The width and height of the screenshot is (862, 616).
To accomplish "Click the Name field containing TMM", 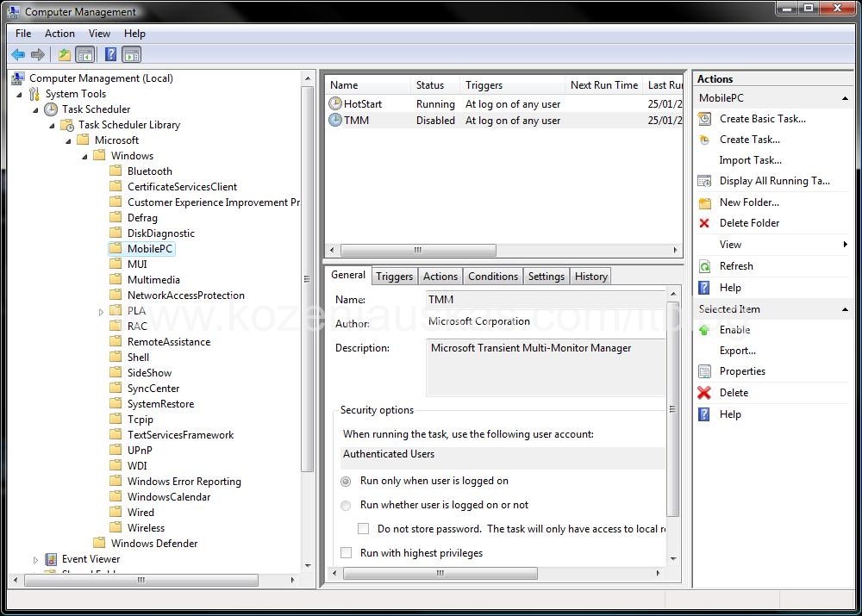I will coord(546,300).
